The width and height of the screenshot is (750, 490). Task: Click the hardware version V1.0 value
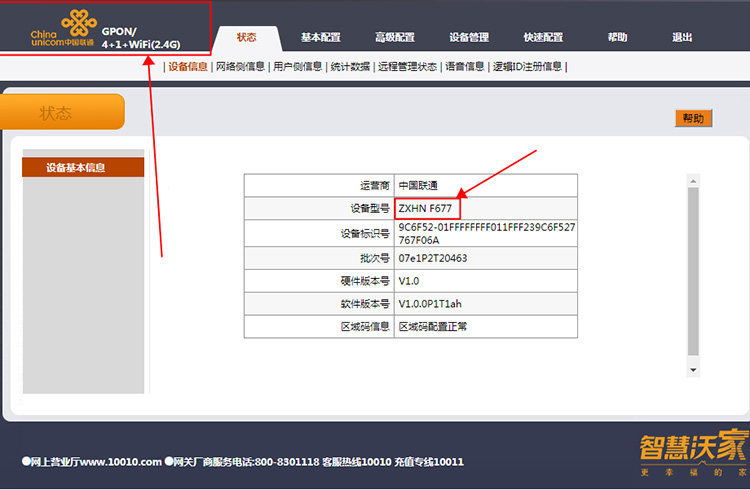[408, 281]
